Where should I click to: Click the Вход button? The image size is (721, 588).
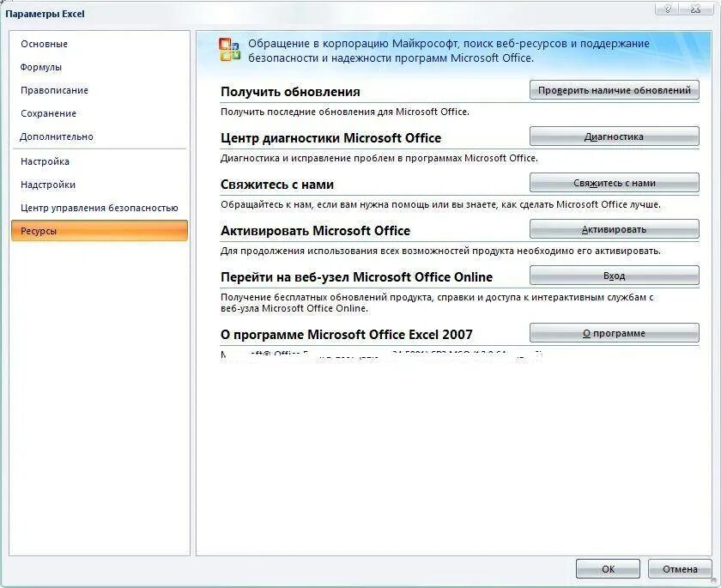click(615, 276)
